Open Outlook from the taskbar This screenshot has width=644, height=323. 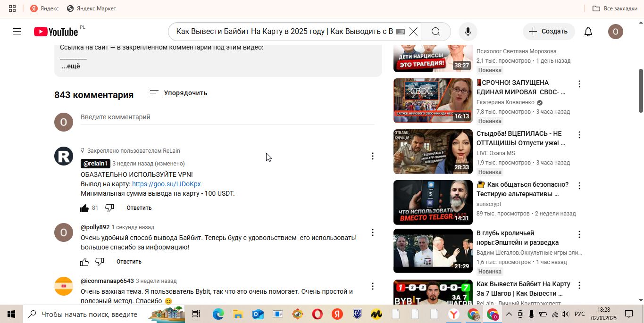click(258, 314)
